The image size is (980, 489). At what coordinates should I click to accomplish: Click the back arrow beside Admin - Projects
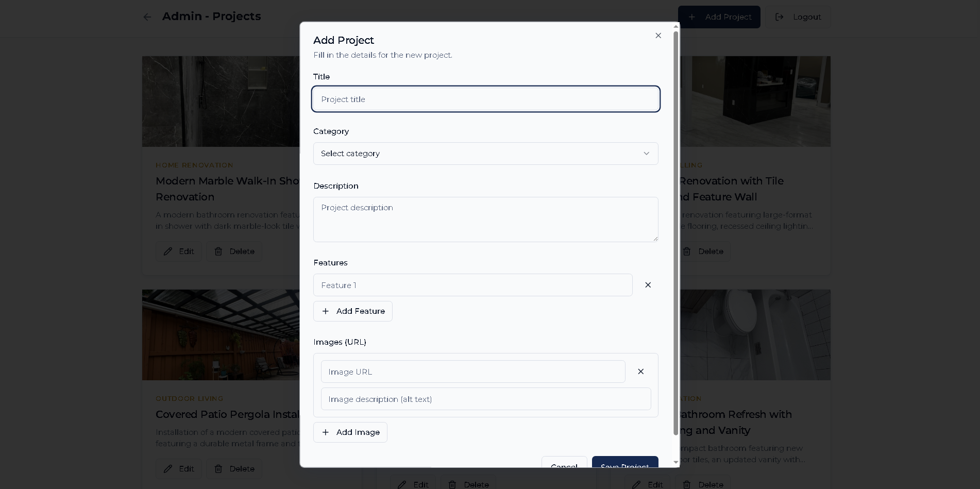(147, 17)
